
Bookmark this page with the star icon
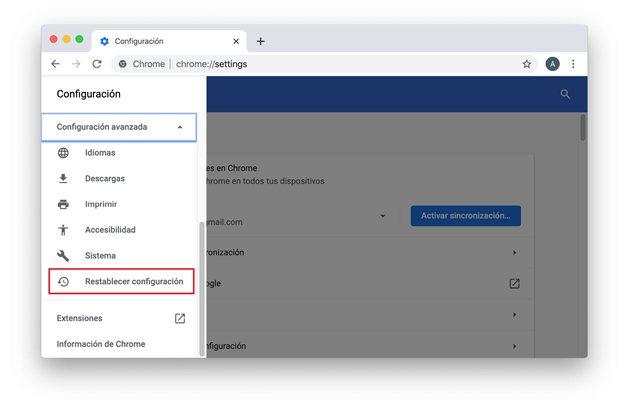[x=527, y=64]
